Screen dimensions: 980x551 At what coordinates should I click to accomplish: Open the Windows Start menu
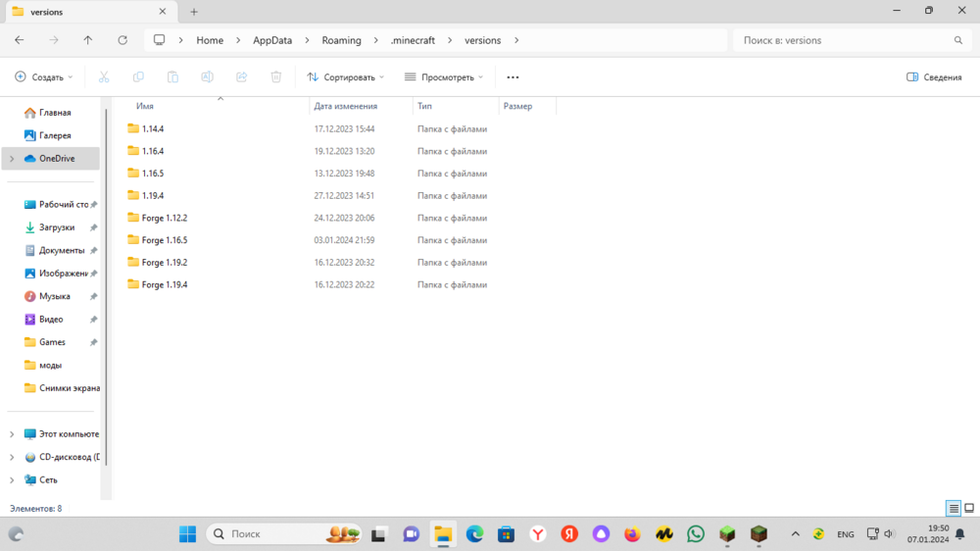click(x=187, y=534)
